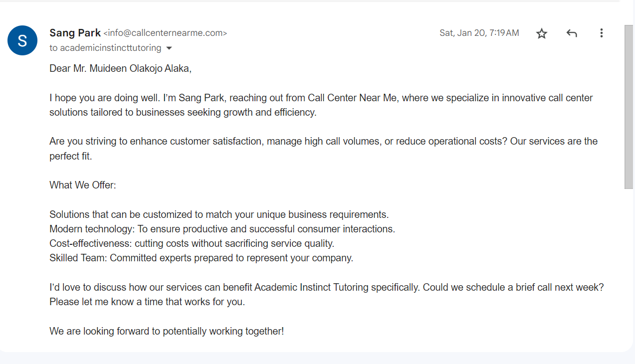
Task: Star this email from Sang Park
Action: 542,33
